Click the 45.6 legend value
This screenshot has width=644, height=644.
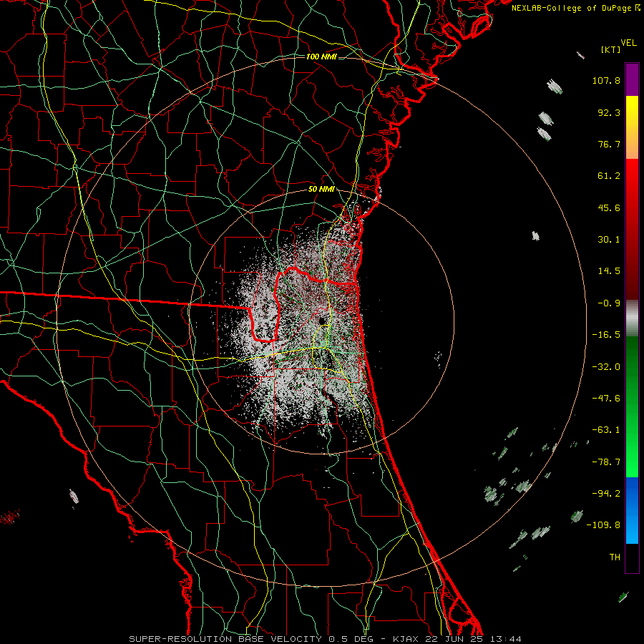click(609, 208)
